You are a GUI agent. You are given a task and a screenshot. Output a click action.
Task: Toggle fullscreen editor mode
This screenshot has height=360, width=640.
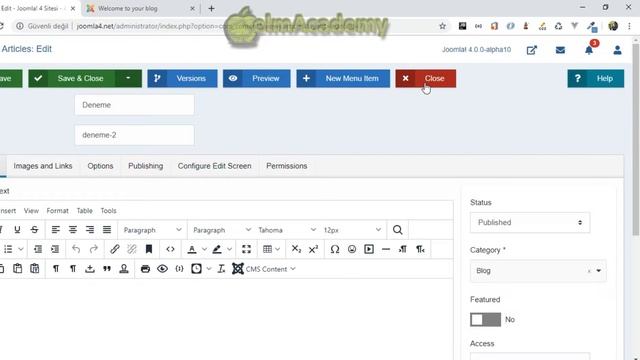[246, 249]
